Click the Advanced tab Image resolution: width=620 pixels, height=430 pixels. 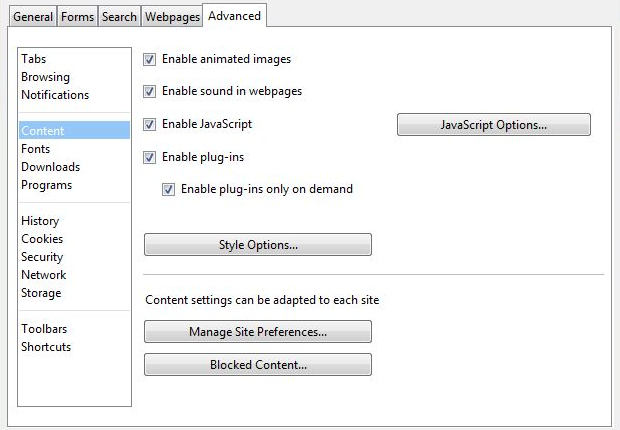[234, 16]
